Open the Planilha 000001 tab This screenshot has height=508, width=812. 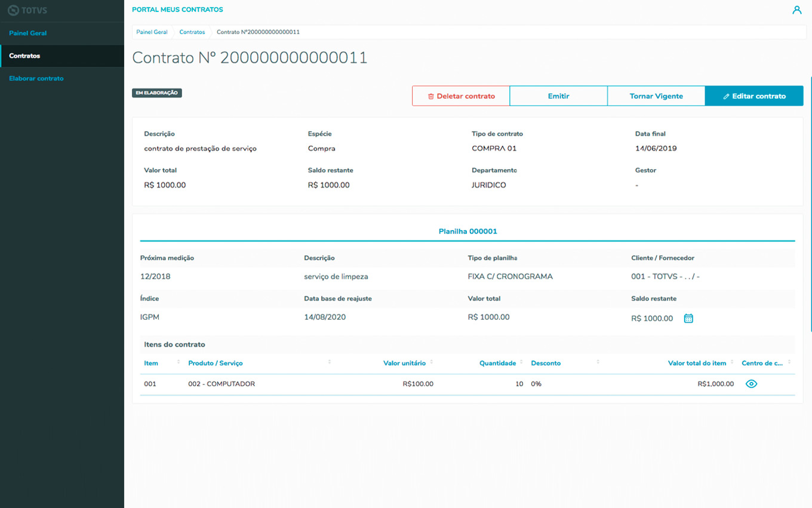click(467, 231)
